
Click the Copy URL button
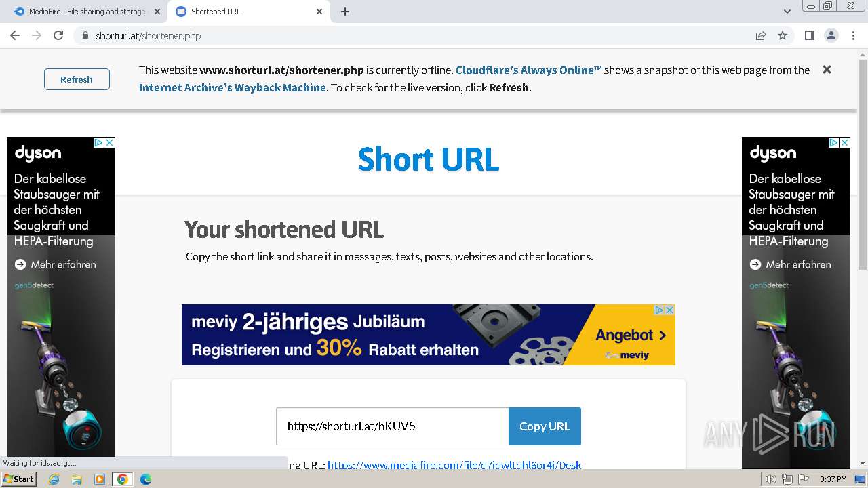545,426
